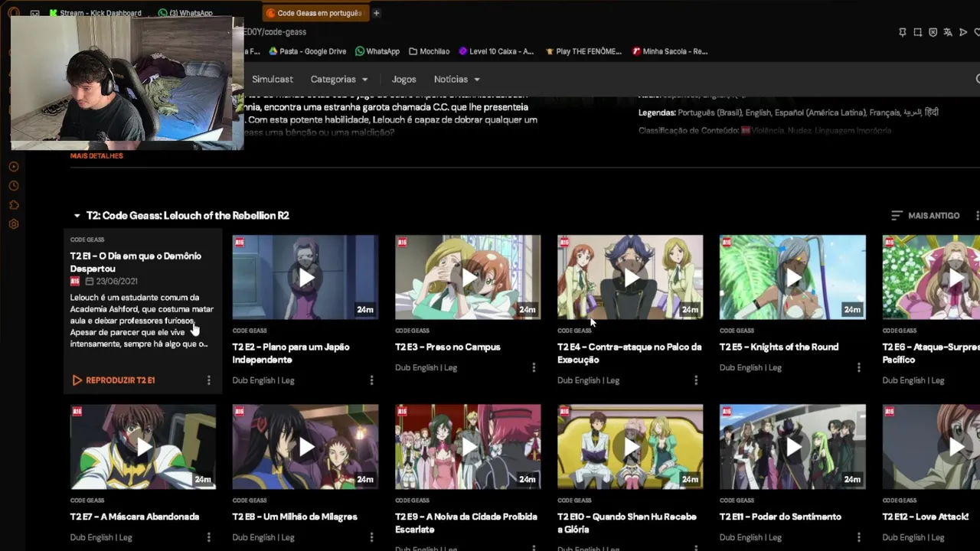Click Reproduzir T2 E1 button
Viewport: 980px width, 551px height.
click(x=113, y=380)
